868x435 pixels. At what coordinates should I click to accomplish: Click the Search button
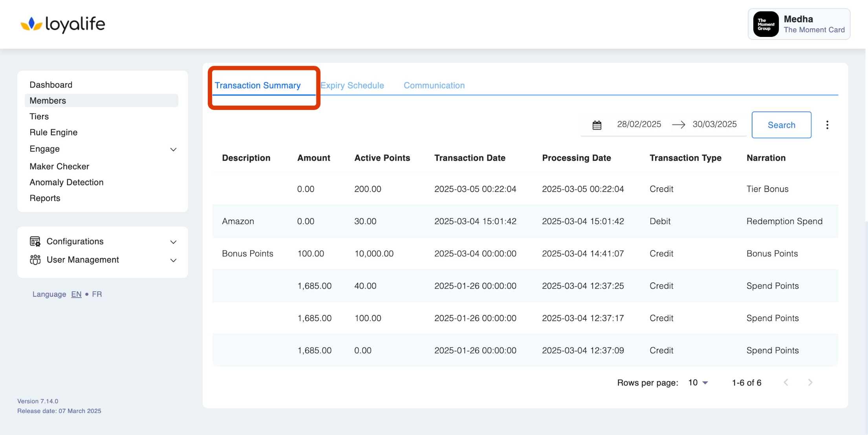pyautogui.click(x=781, y=125)
